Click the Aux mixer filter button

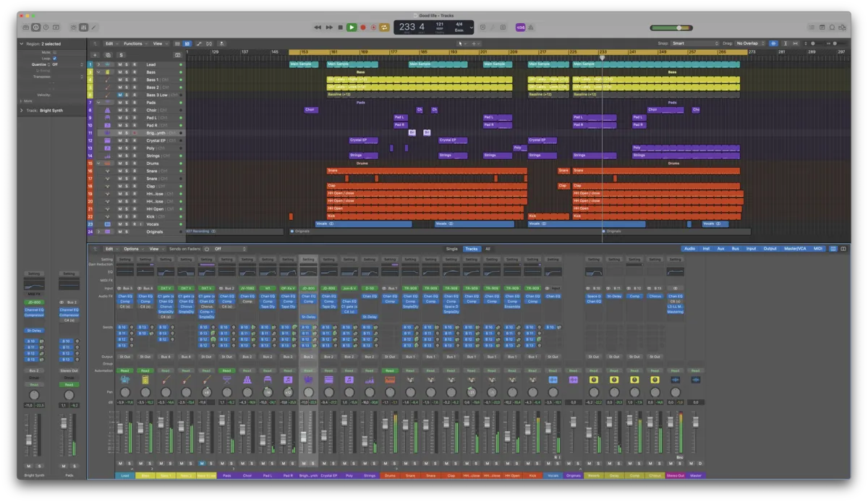(x=720, y=249)
